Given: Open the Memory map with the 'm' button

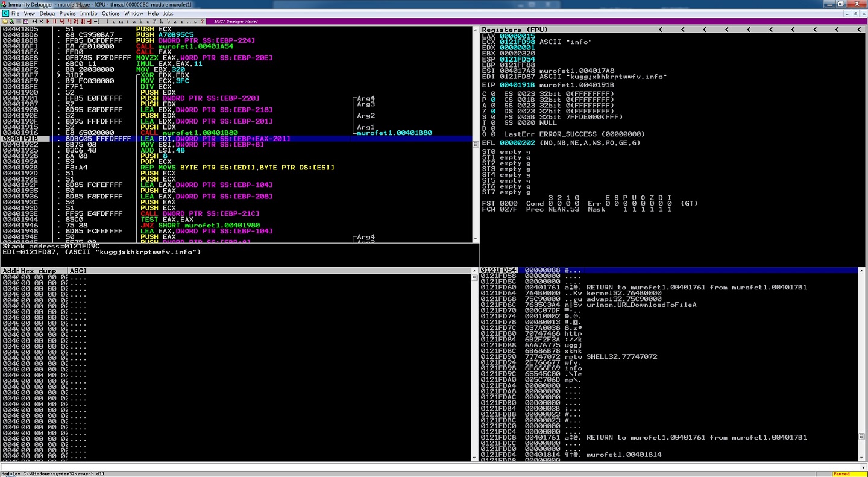Looking at the screenshot, I should click(121, 21).
